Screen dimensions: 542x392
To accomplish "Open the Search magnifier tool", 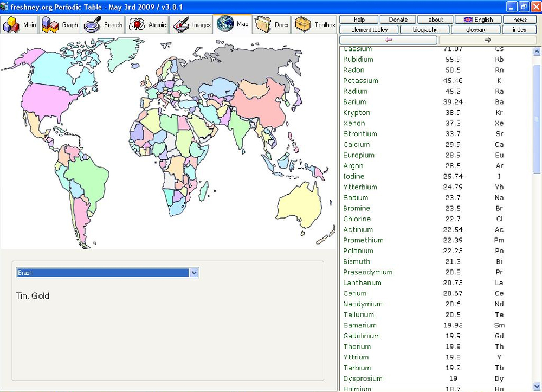I will 104,25.
